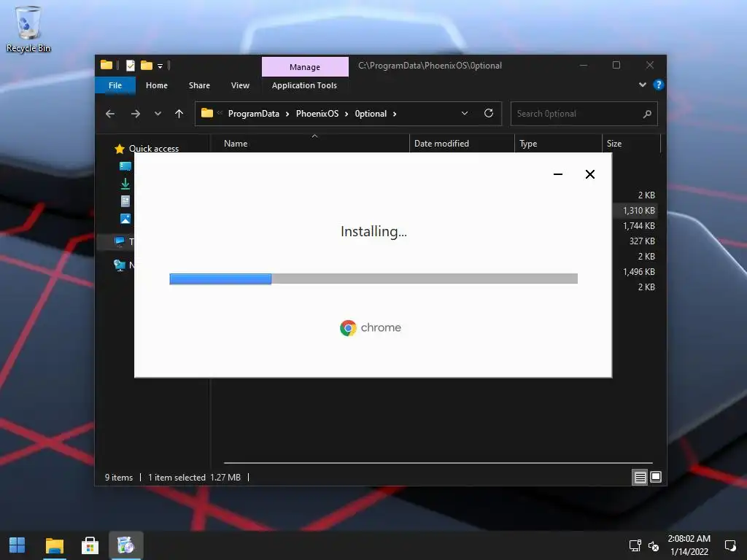Expand the chevron after Optional breadcrumb
The image size is (747, 560).
point(395,114)
